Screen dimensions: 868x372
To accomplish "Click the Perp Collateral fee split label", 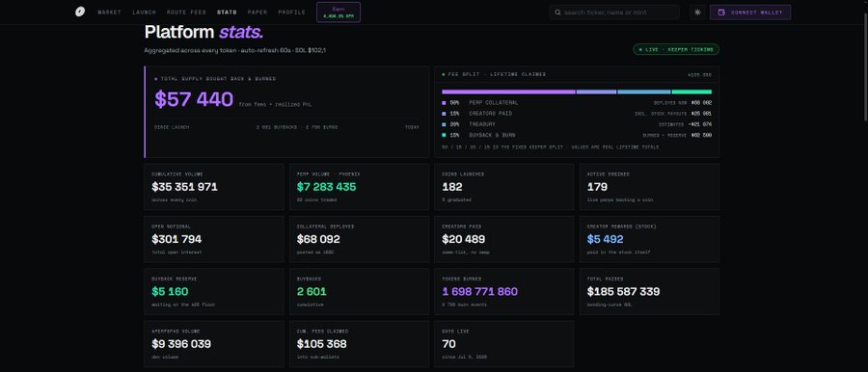I will click(493, 103).
